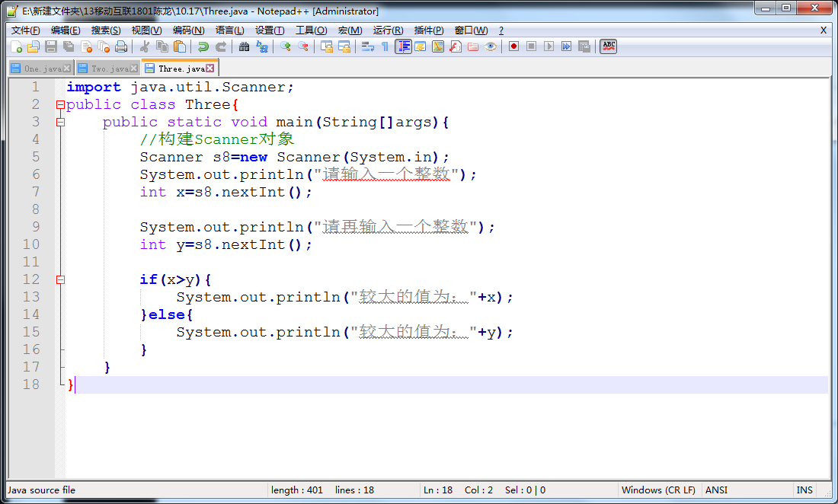Paste clipboard with the Paste icon
Screen dimensions: 838x504
(180, 47)
